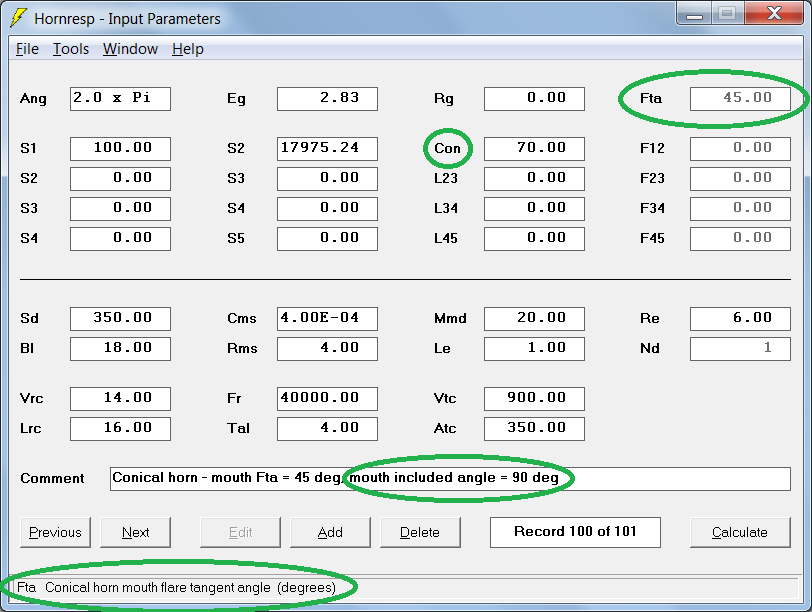Click the Le field showing 1.00
The height and width of the screenshot is (612, 812).
(x=534, y=348)
